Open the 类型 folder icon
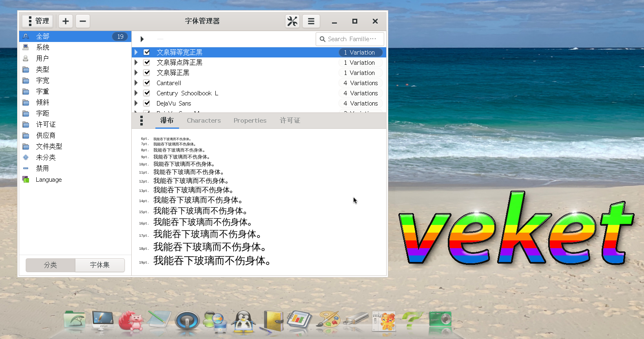This screenshot has width=644, height=339. pyautogui.click(x=26, y=69)
